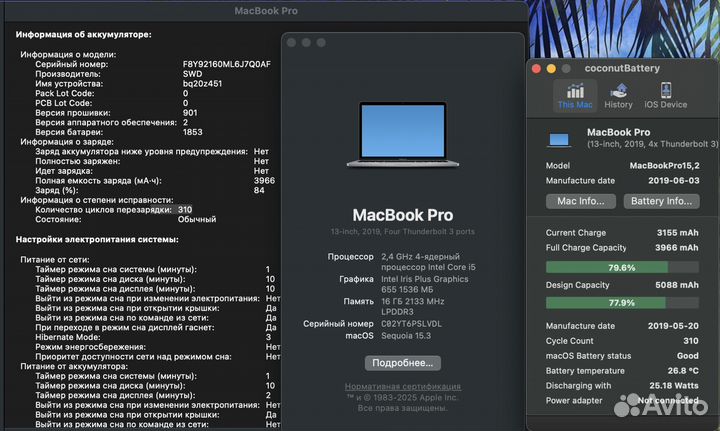The width and height of the screenshot is (720, 431).
Task: Click the serial number F8Y92160ML6J7Q0AF
Action: pos(226,64)
